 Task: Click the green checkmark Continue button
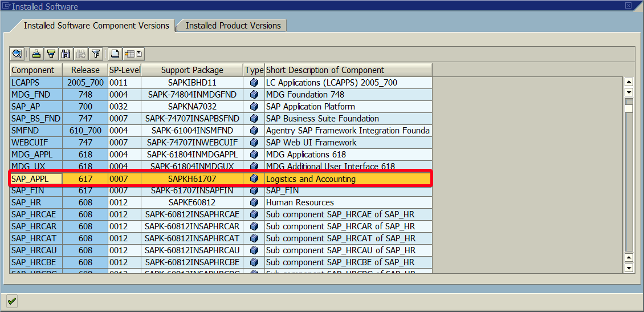click(x=12, y=301)
